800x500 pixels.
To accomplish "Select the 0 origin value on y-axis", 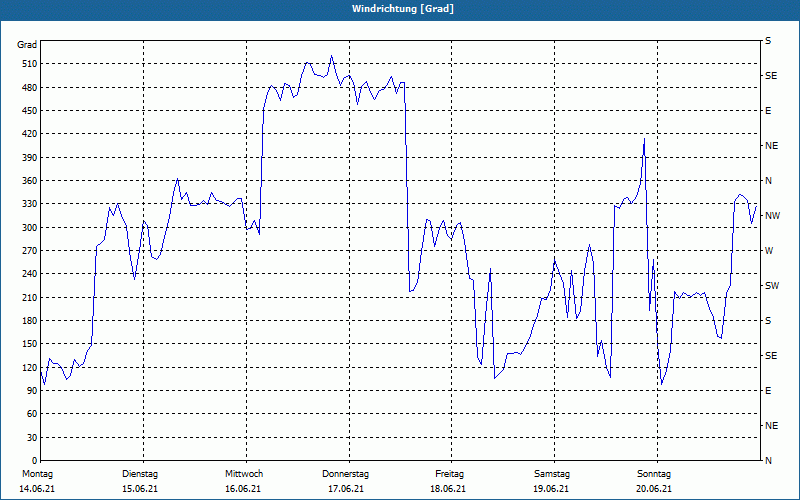I will tap(34, 461).
